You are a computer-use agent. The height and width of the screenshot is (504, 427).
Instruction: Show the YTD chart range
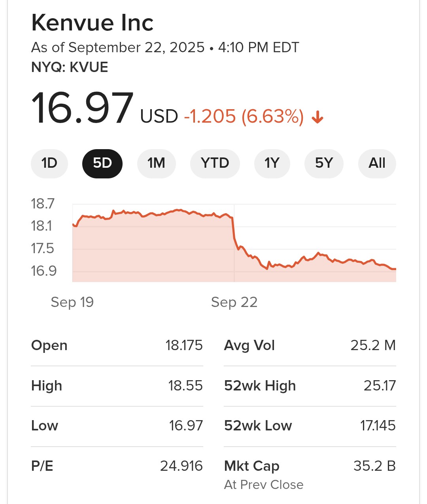tap(215, 163)
